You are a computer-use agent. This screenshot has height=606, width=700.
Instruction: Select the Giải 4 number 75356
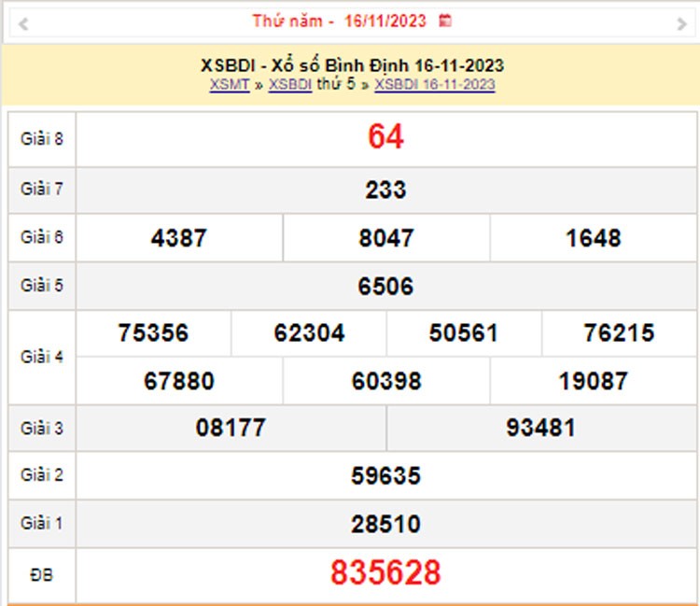(x=153, y=333)
